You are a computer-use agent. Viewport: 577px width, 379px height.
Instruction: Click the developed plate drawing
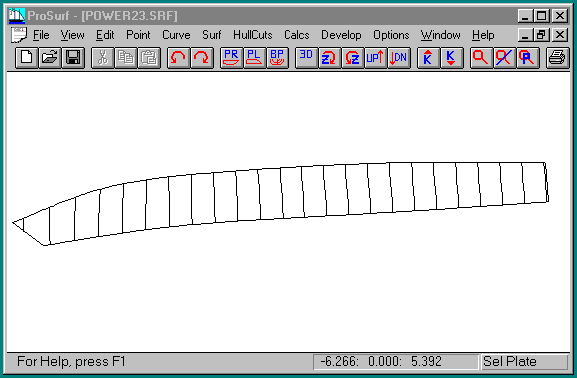pos(280,203)
